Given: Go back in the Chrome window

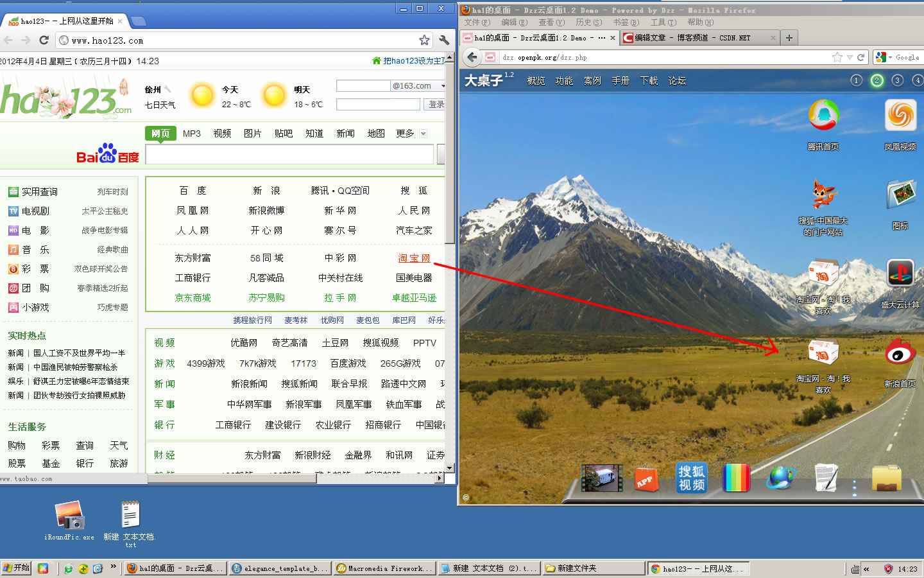Looking at the screenshot, I should tap(8, 40).
